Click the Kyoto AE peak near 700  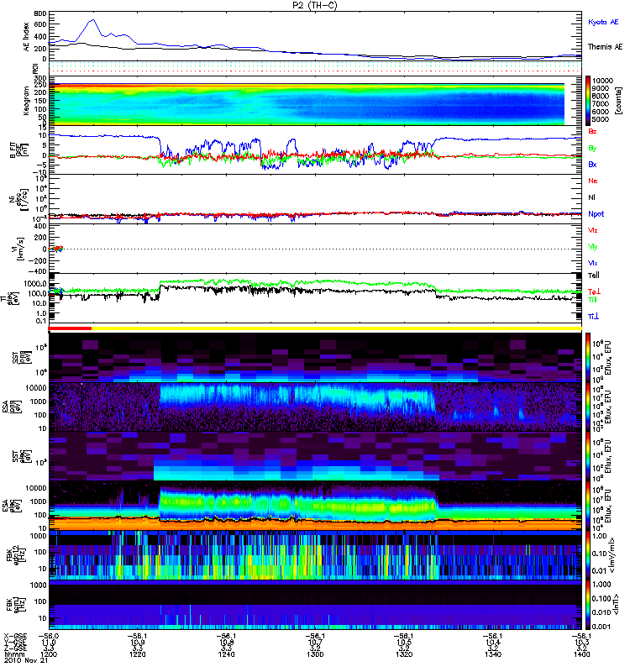(x=93, y=19)
